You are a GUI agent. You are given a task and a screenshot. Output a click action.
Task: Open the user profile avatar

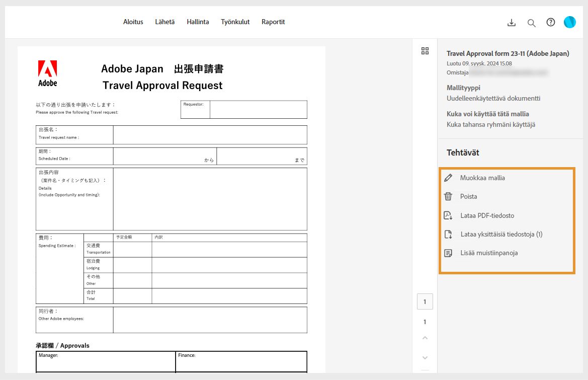tap(569, 22)
